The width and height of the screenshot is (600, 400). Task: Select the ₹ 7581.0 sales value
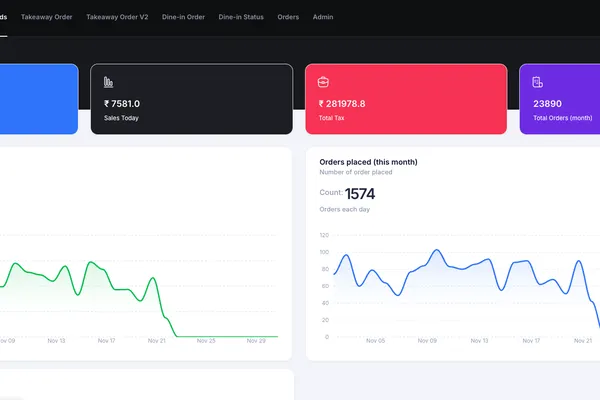pos(122,104)
